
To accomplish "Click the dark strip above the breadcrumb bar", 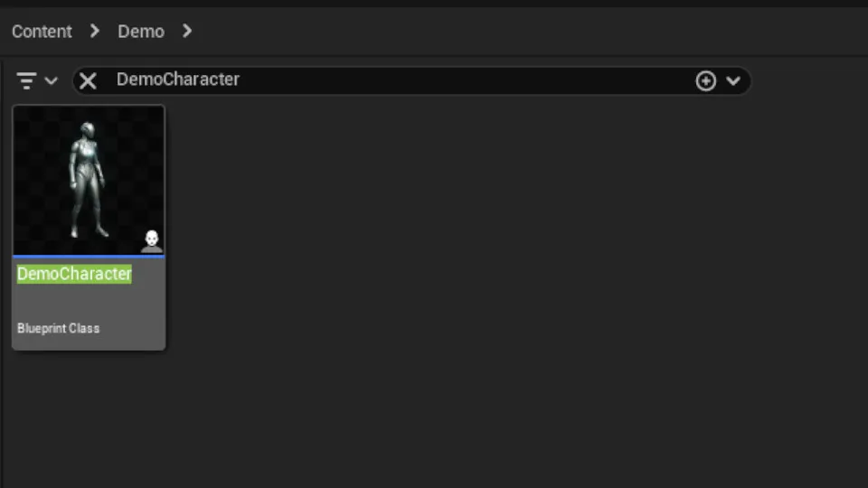I will coord(434,4).
